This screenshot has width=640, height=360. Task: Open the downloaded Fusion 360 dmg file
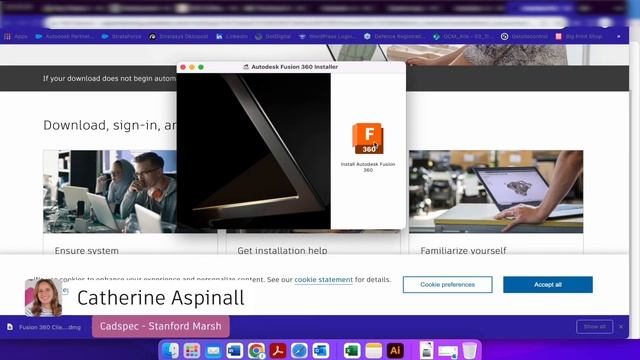coord(44,327)
